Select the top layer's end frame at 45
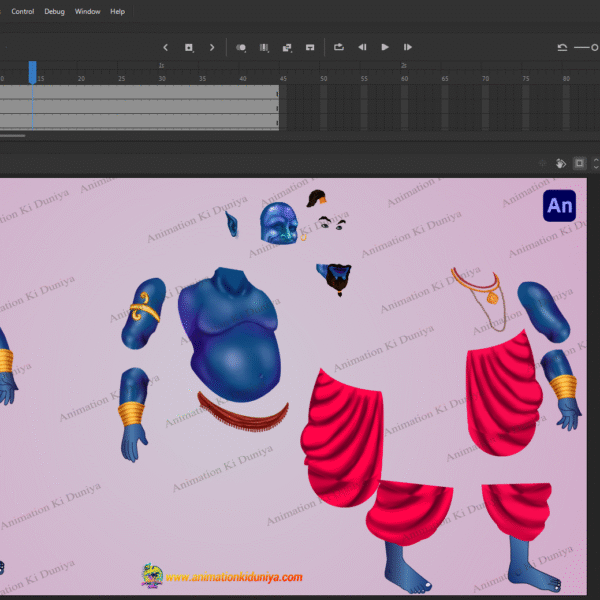The width and height of the screenshot is (600, 600). [277, 93]
